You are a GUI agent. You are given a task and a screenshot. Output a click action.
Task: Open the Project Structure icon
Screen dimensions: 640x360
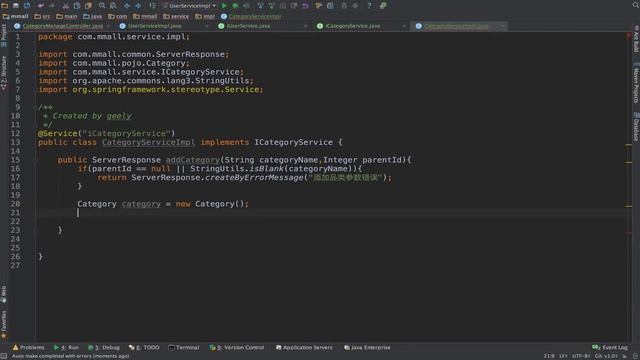click(x=330, y=6)
